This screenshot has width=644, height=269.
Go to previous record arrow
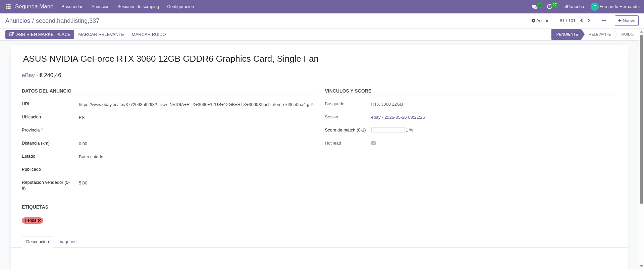pos(582,20)
